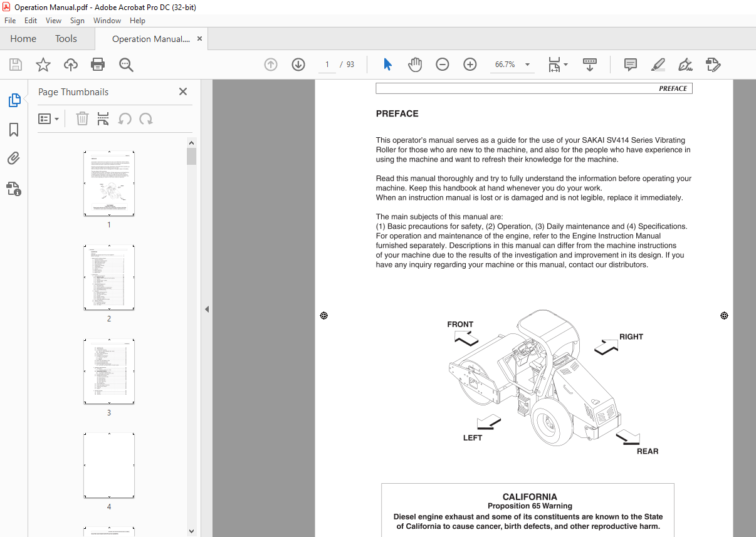
Task: Delete selected page with trash icon
Action: point(82,119)
